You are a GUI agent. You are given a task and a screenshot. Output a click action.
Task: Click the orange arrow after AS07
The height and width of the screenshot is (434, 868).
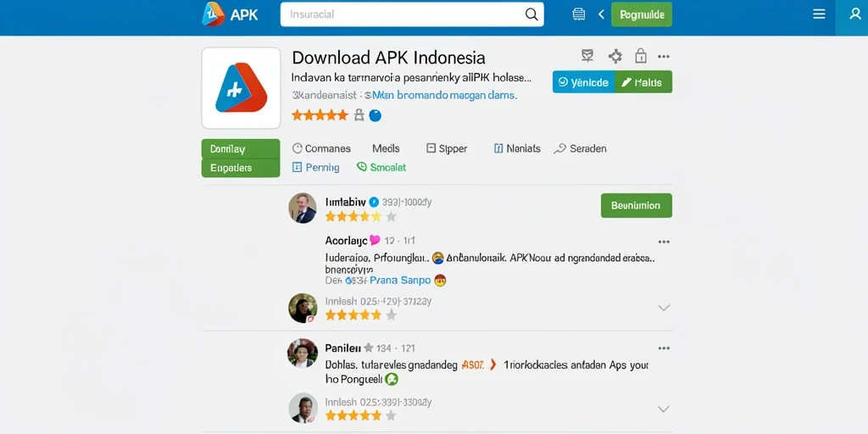pos(492,365)
